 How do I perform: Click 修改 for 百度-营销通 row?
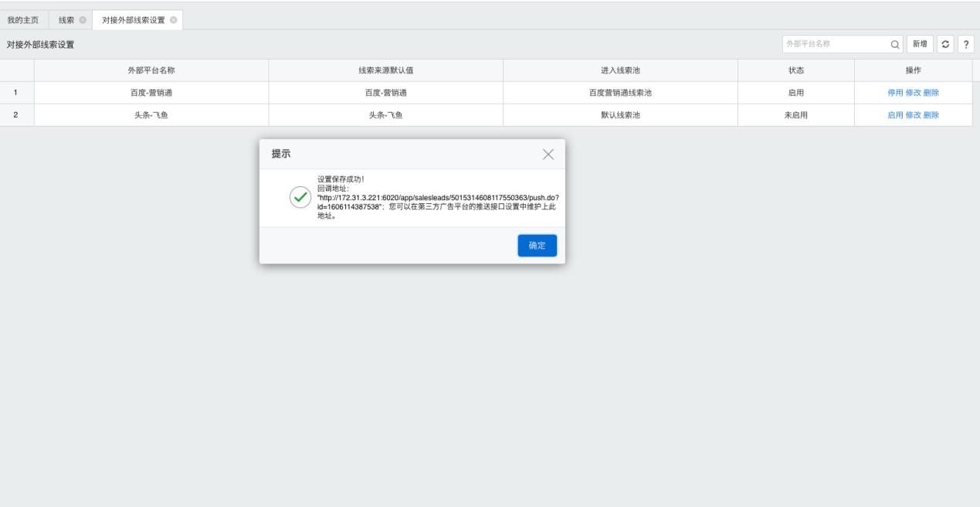point(913,93)
